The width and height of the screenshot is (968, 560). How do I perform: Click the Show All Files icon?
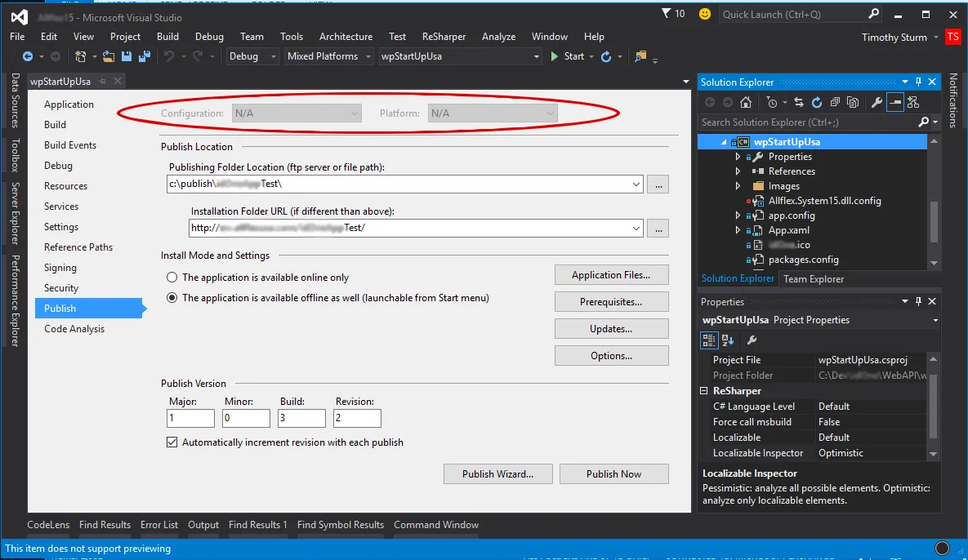853,102
